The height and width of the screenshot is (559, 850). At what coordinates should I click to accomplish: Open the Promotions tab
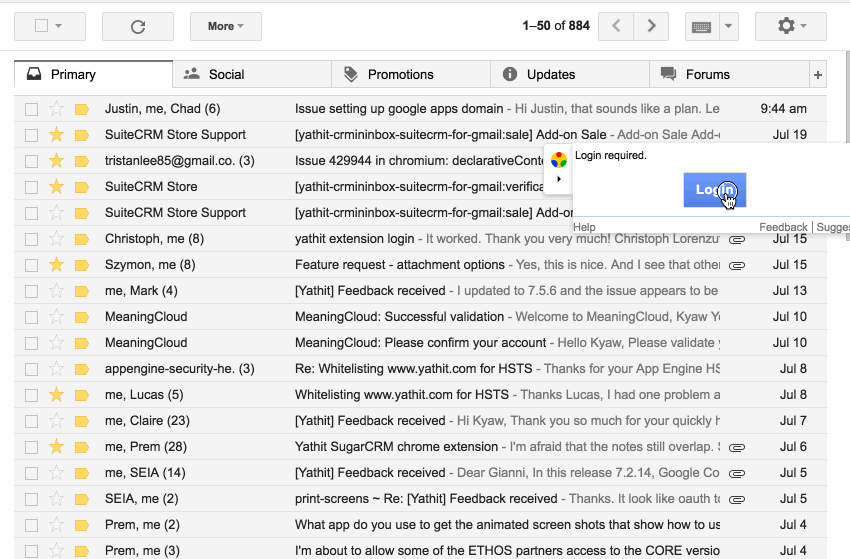coord(411,74)
